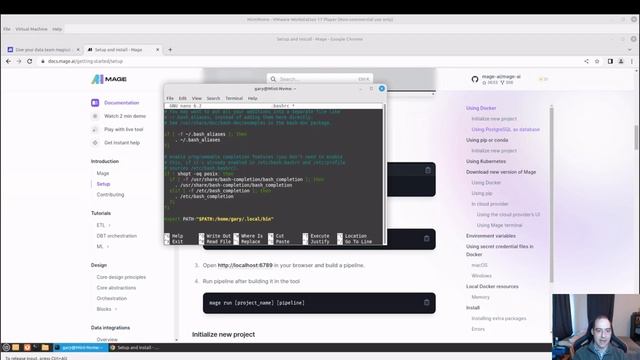Open Core design principles link

click(x=121, y=277)
